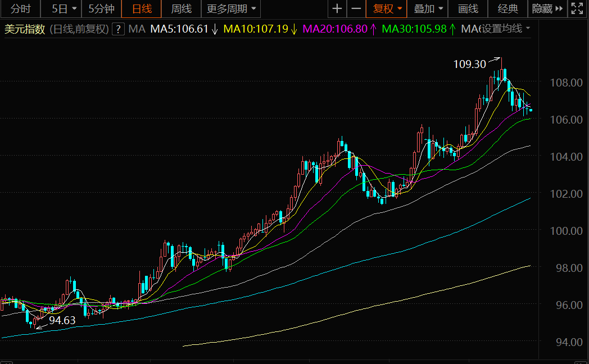This screenshot has width=589, height=364.
Task: Click the MA20 up arrow indicator
Action: 374,29
